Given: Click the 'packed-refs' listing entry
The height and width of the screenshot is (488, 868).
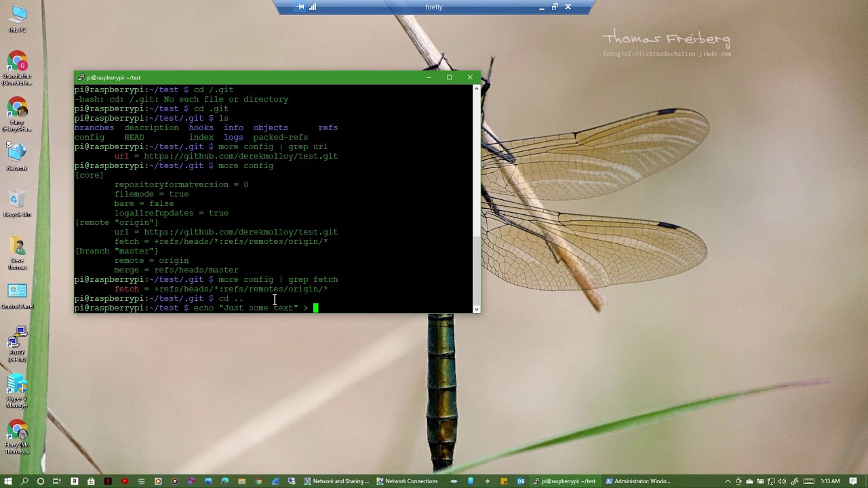Looking at the screenshot, I should click(x=281, y=137).
